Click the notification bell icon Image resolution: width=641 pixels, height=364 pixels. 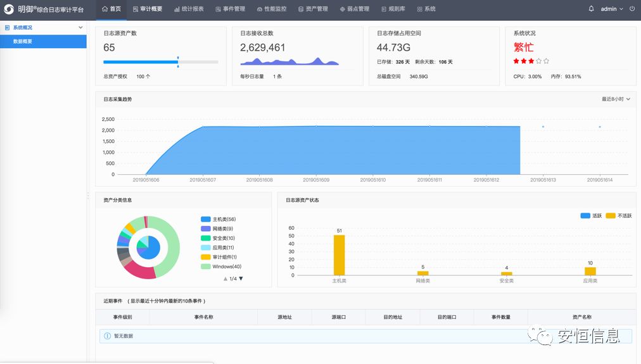(x=592, y=9)
